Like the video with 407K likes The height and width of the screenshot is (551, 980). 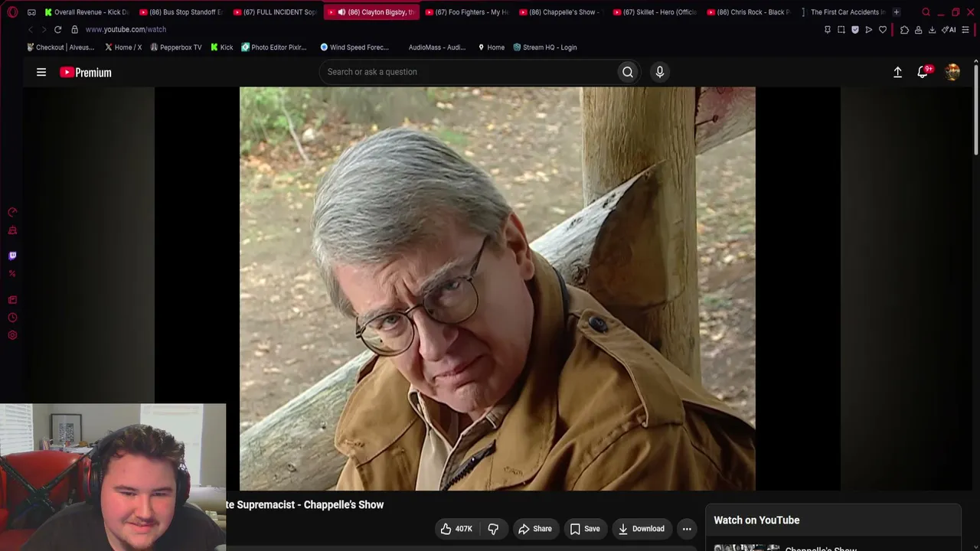pos(456,529)
